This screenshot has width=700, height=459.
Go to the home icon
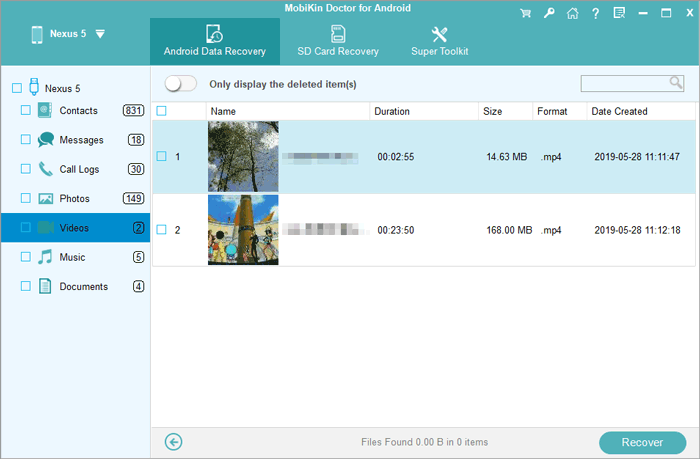571,13
